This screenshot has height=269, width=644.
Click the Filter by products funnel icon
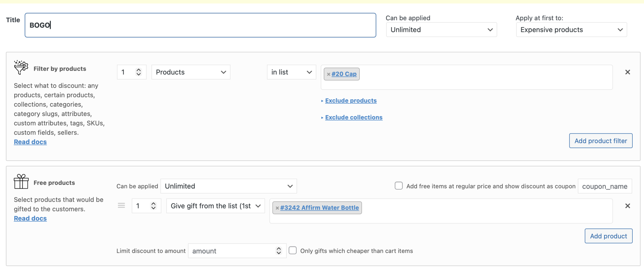[21, 67]
